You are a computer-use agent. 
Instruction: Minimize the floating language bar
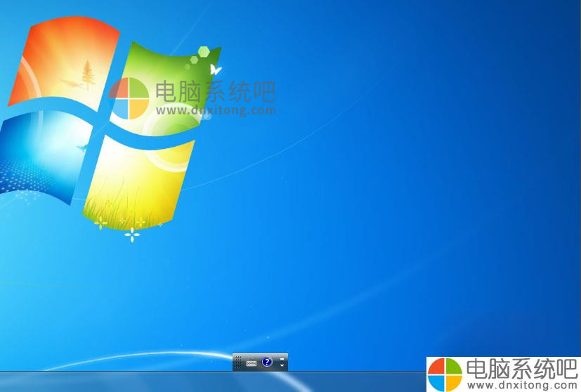pyautogui.click(x=282, y=359)
